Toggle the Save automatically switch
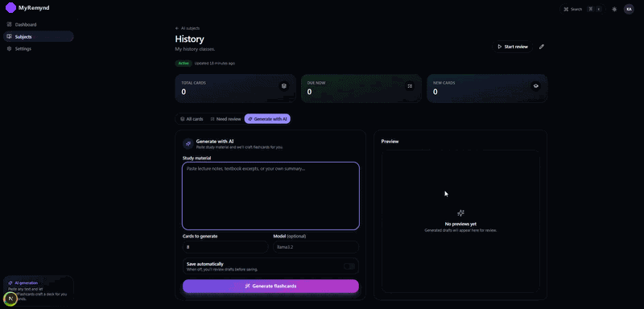The width and height of the screenshot is (644, 309). tap(349, 266)
